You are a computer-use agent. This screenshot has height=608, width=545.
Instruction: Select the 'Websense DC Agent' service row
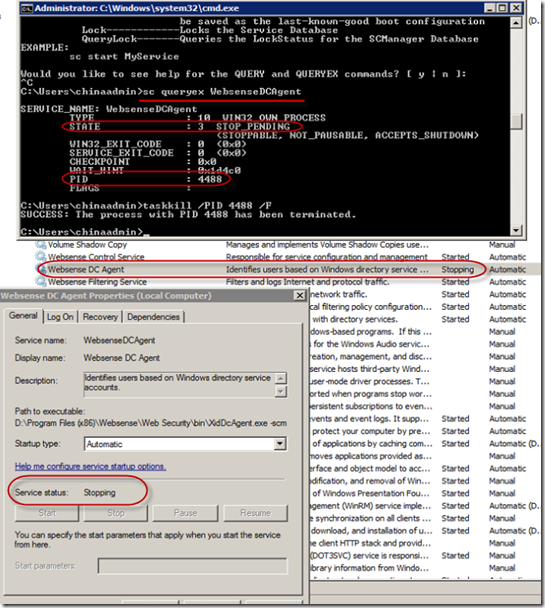(x=287, y=269)
